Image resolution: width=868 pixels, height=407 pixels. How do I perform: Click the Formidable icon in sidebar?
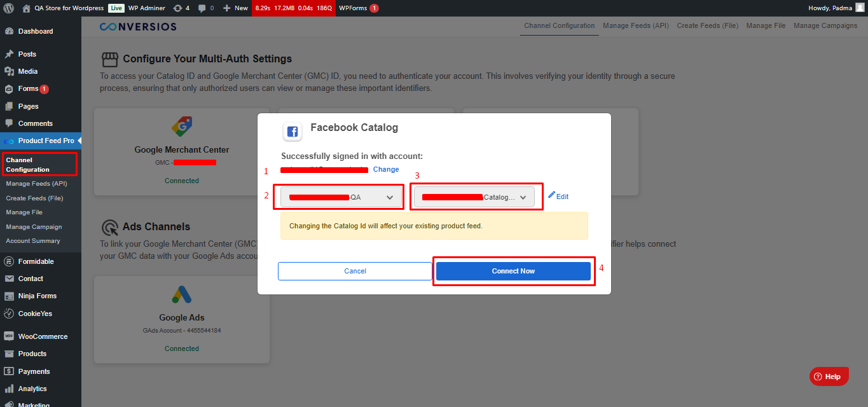[9, 261]
